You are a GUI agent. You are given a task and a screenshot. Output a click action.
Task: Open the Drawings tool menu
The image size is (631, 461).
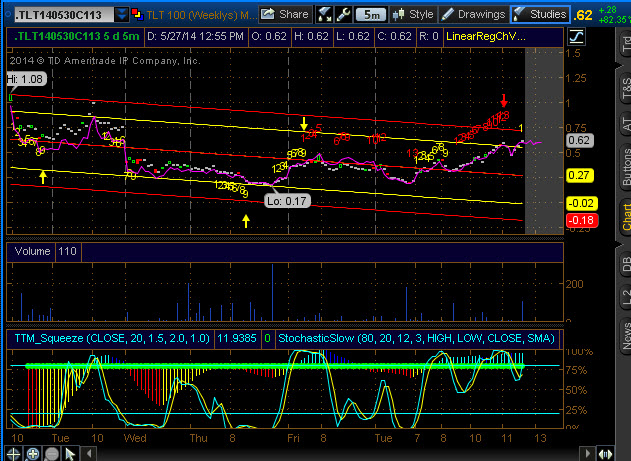tap(474, 15)
